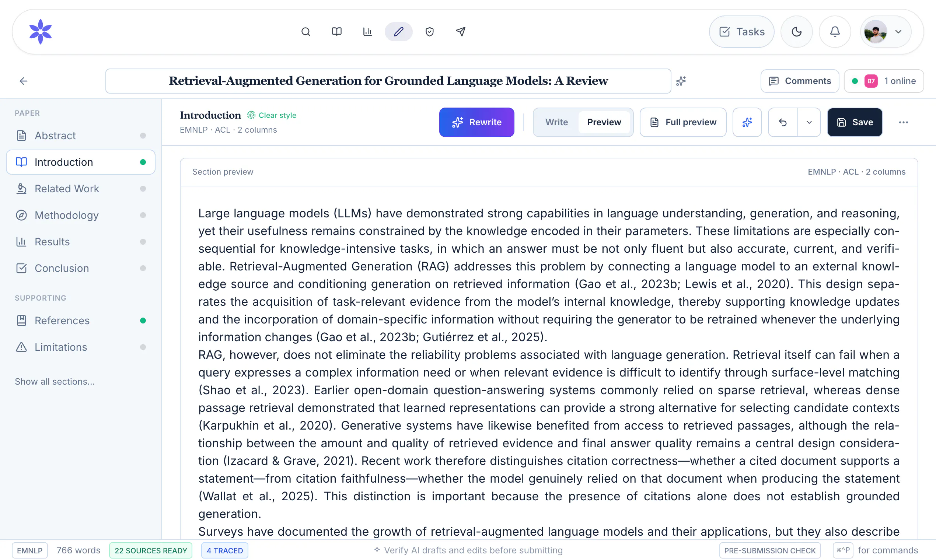This screenshot has height=560, width=936.
Task: Click the undo arrow button
Action: point(783,122)
